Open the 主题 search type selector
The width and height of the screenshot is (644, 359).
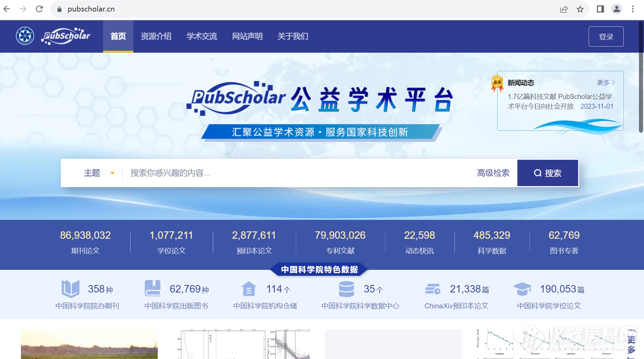click(99, 173)
